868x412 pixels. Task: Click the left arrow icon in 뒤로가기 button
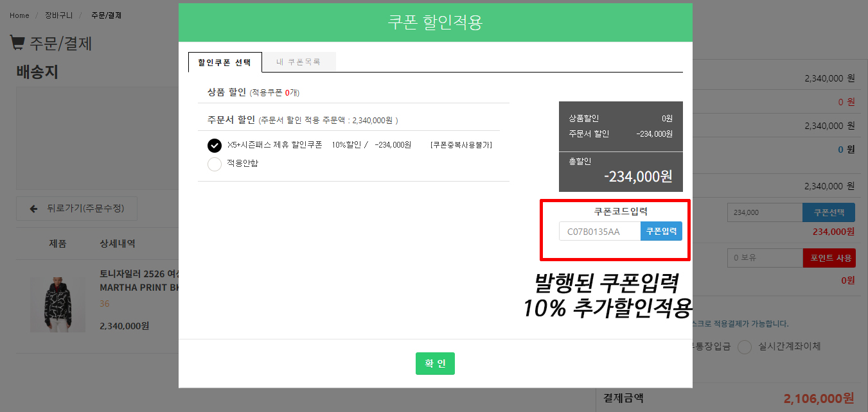coord(33,209)
